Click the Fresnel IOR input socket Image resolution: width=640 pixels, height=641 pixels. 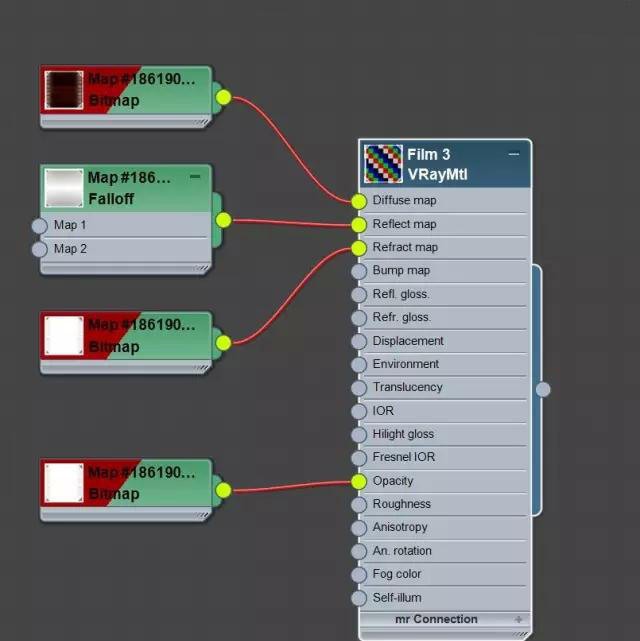coord(359,458)
